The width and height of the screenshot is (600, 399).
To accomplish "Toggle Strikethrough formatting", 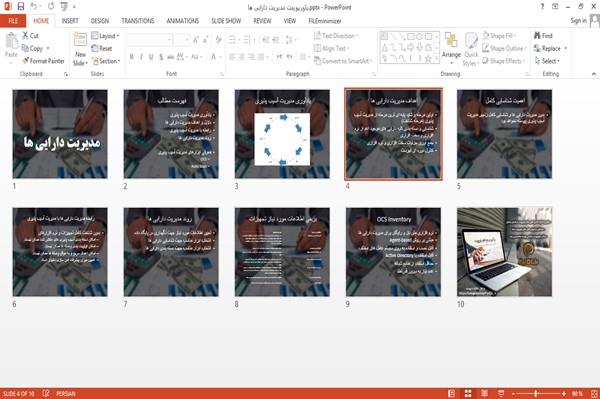I will pos(171,57).
